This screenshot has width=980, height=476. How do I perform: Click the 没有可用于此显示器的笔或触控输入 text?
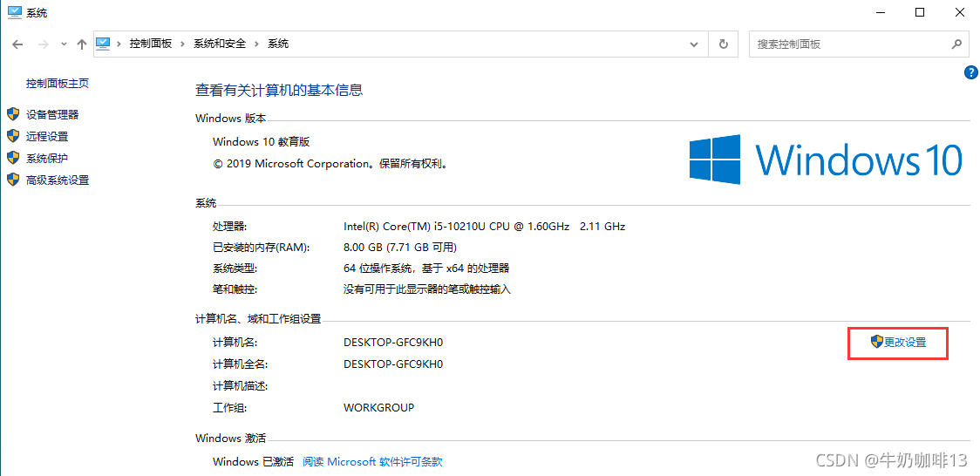427,289
